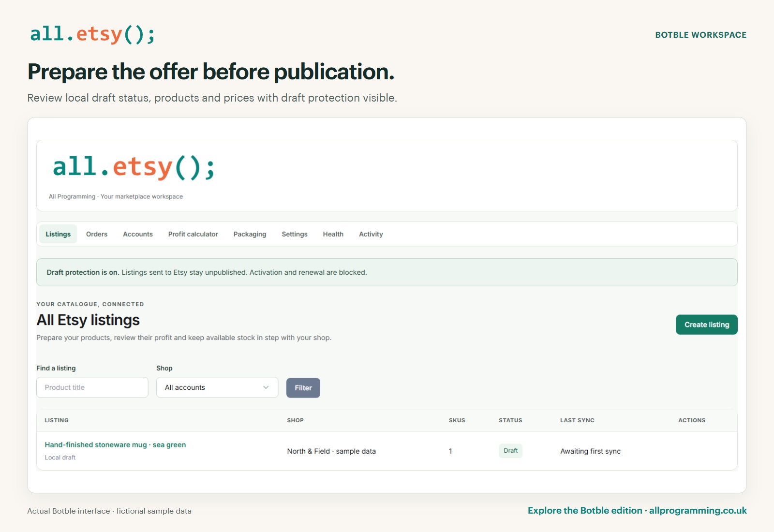Click the Draft status badge

click(x=510, y=451)
